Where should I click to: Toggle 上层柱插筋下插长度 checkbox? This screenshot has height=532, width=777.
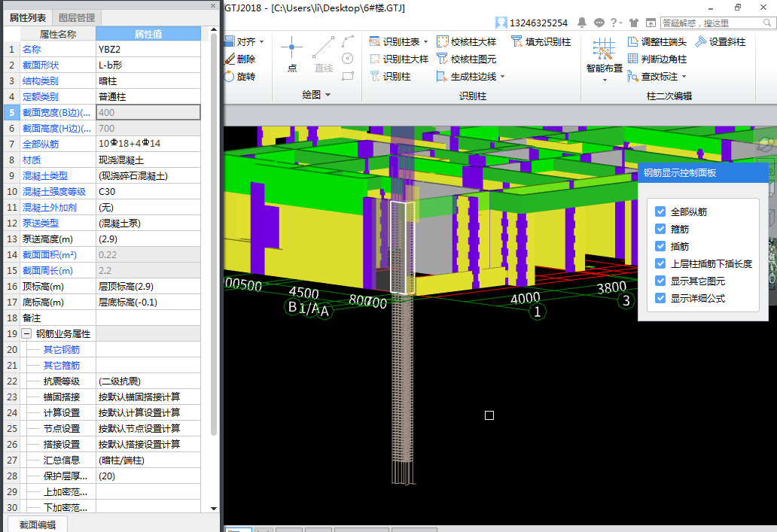tap(660, 263)
